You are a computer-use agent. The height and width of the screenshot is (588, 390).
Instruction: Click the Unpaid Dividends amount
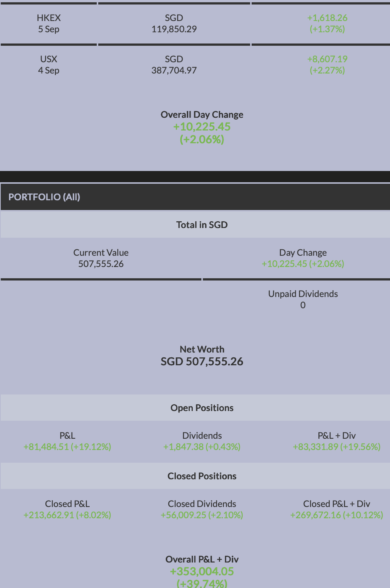303,305
